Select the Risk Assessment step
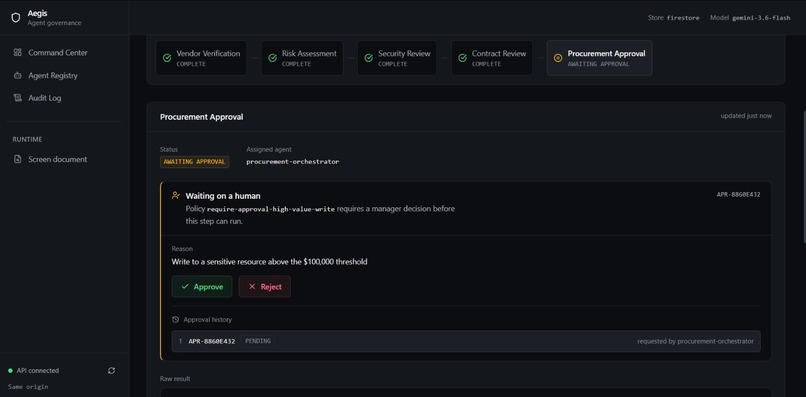 click(302, 58)
